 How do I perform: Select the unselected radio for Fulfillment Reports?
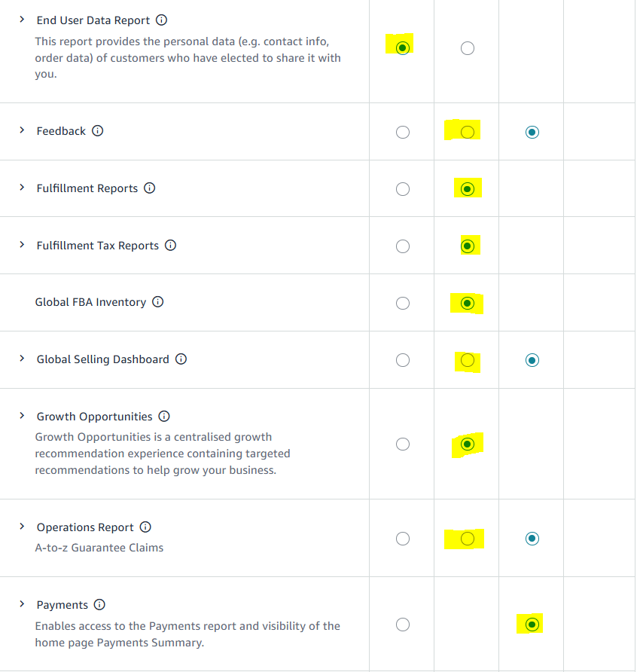(x=403, y=189)
